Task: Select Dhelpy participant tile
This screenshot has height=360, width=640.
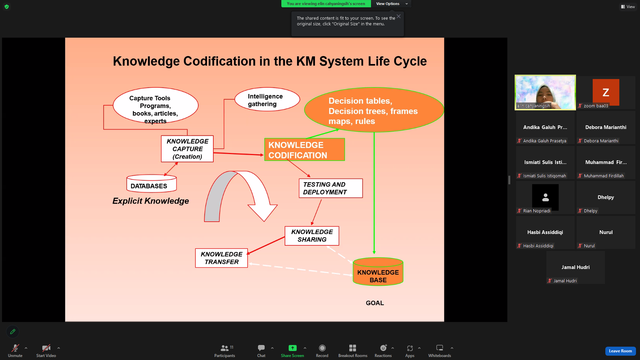Action: click(x=606, y=198)
